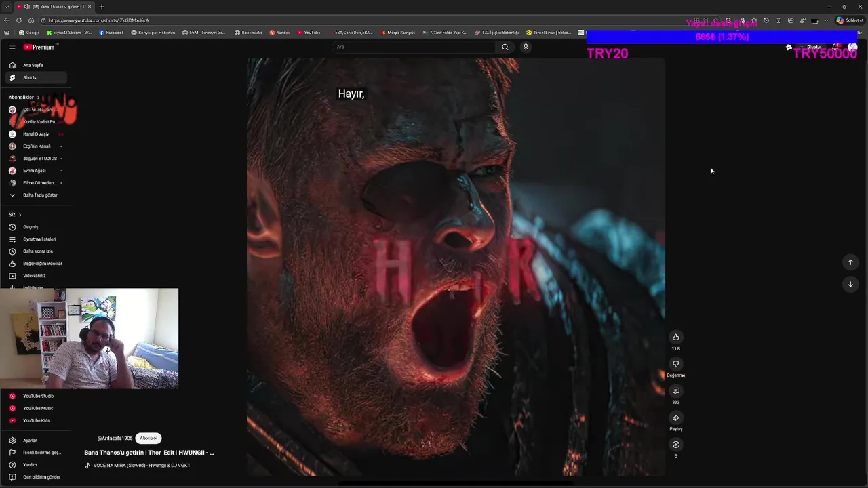Click browser back arrow
Screen dimensions: 868x488
(x=7, y=20)
